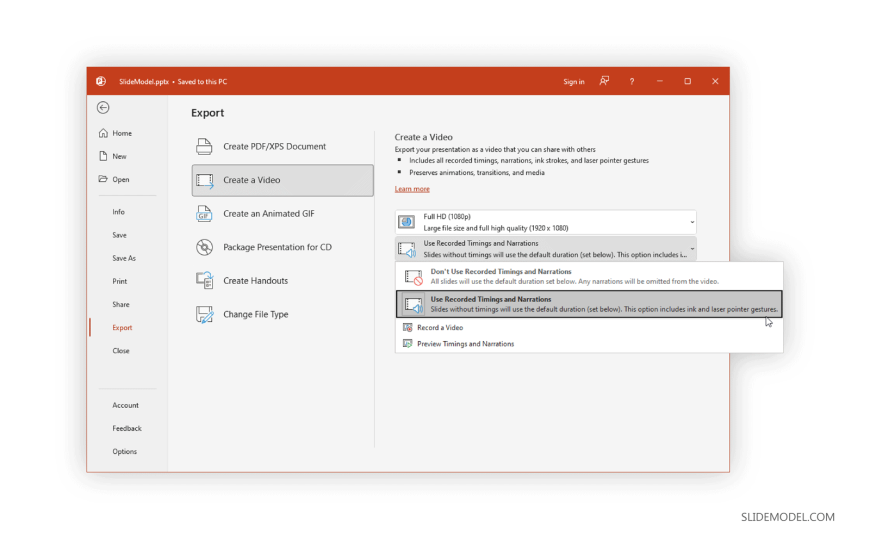Click the Home house icon in the sidebar
The image size is (870, 539).
103,133
